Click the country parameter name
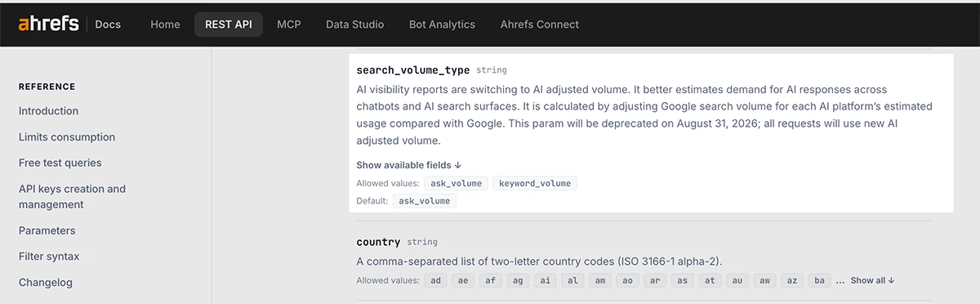This screenshot has width=980, height=304. point(378,242)
